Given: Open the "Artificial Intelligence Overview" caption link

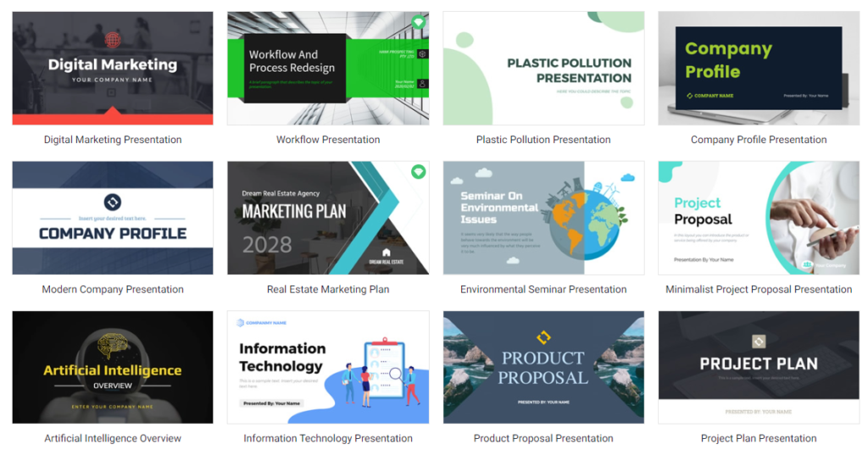Looking at the screenshot, I should coord(113,439).
